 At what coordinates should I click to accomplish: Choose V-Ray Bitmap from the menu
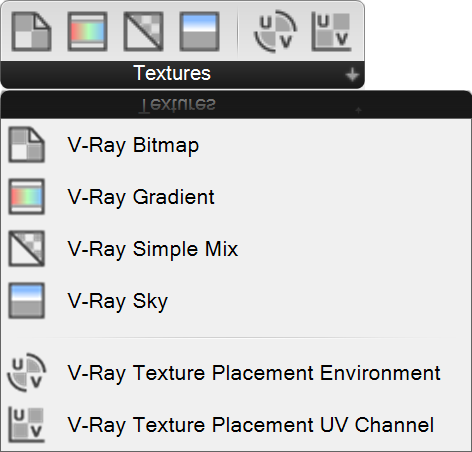(133, 145)
